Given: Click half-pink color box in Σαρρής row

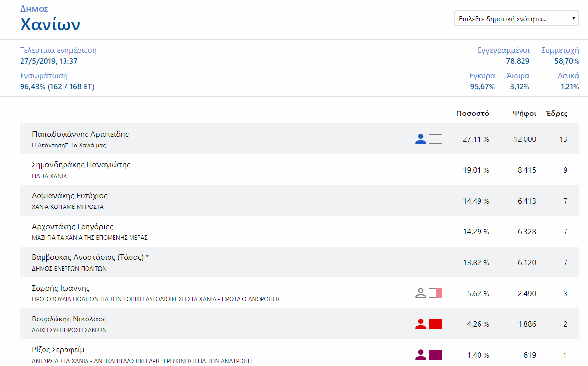Looking at the screenshot, I should pyautogui.click(x=436, y=293).
